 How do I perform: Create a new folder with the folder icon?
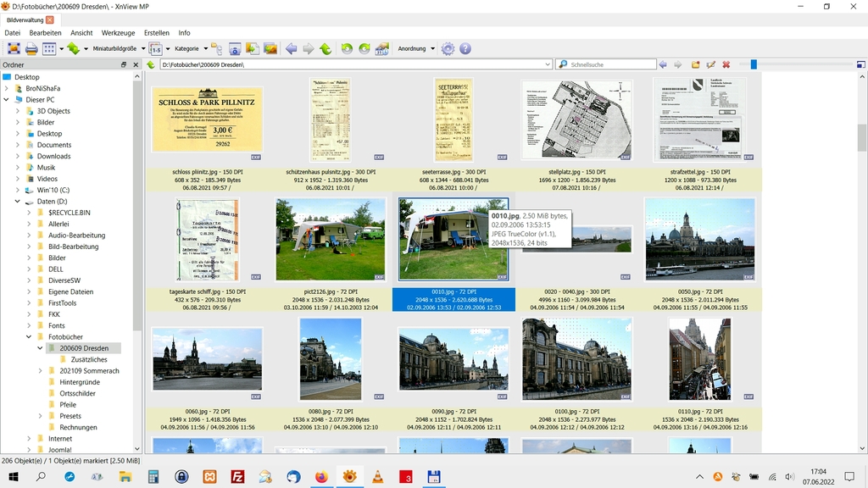click(695, 64)
